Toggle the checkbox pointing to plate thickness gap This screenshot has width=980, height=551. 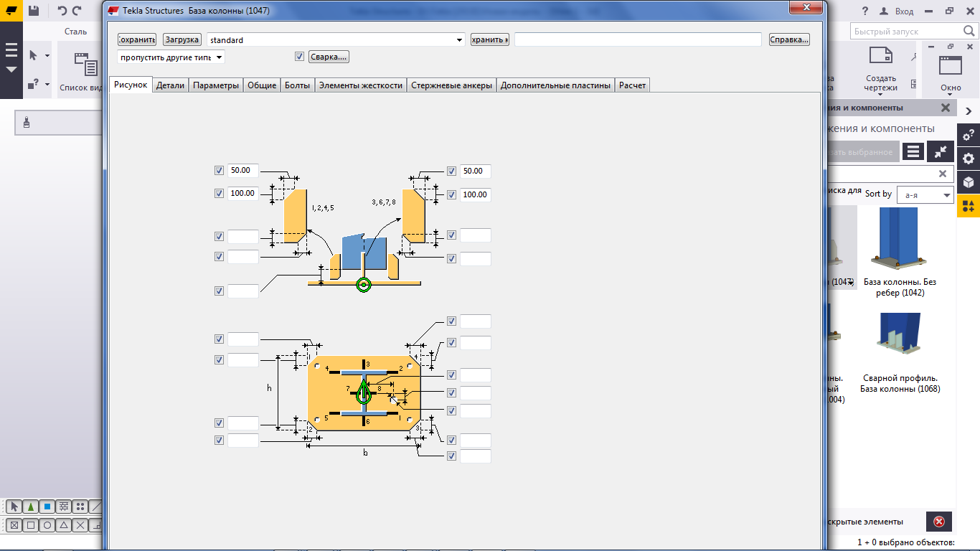pos(220,291)
